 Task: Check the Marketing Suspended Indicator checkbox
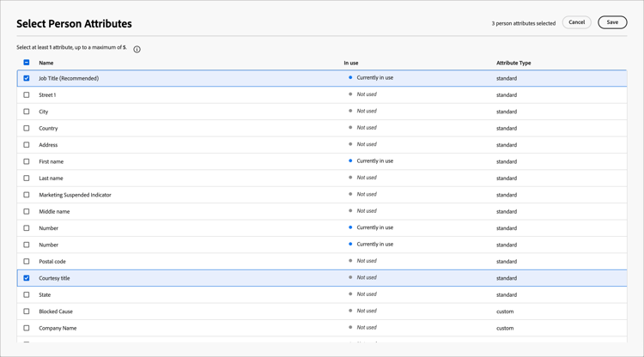[27, 195]
